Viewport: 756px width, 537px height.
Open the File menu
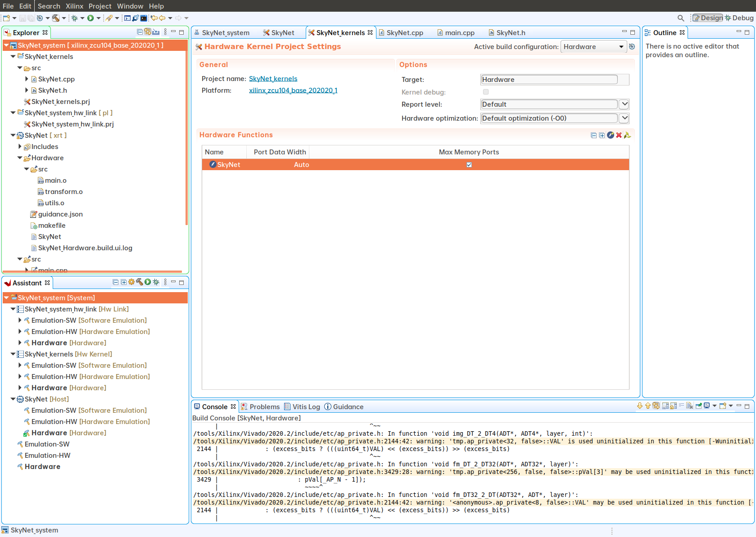tap(8, 6)
